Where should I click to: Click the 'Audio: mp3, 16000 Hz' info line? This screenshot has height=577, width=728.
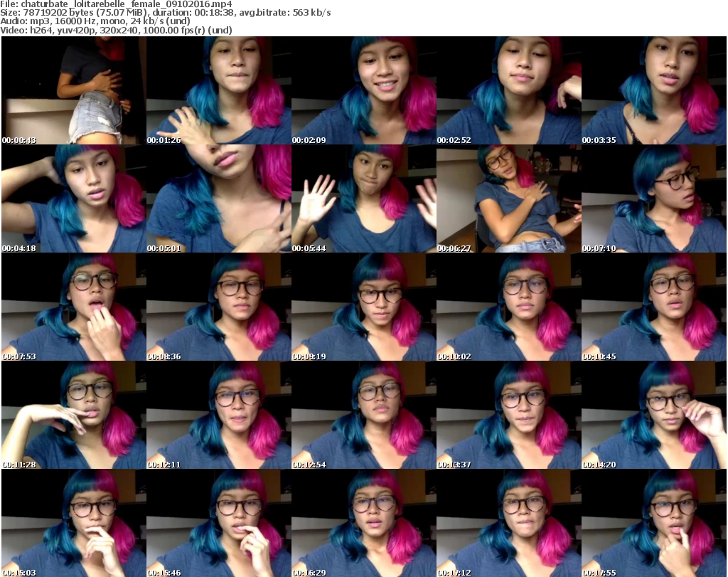pyautogui.click(x=95, y=21)
